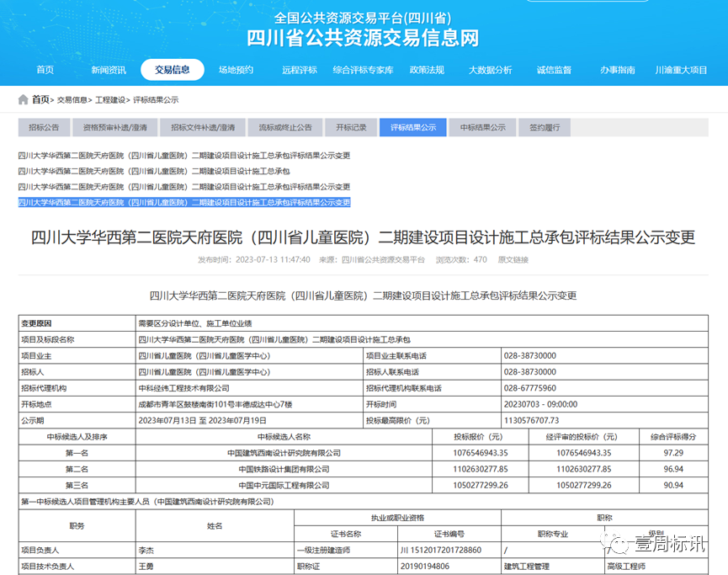Switch to the 招标文件补遗/澄清 tab
728x575 pixels.
(x=203, y=127)
